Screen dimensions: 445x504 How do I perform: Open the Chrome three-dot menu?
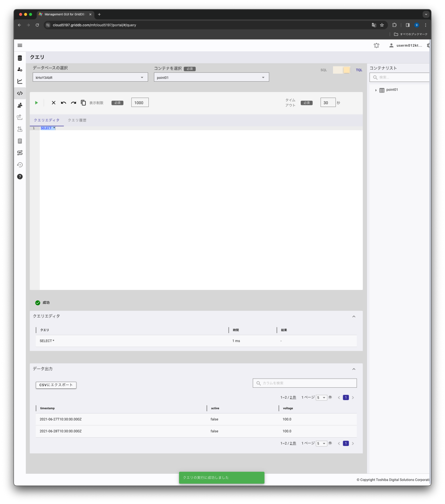(426, 25)
